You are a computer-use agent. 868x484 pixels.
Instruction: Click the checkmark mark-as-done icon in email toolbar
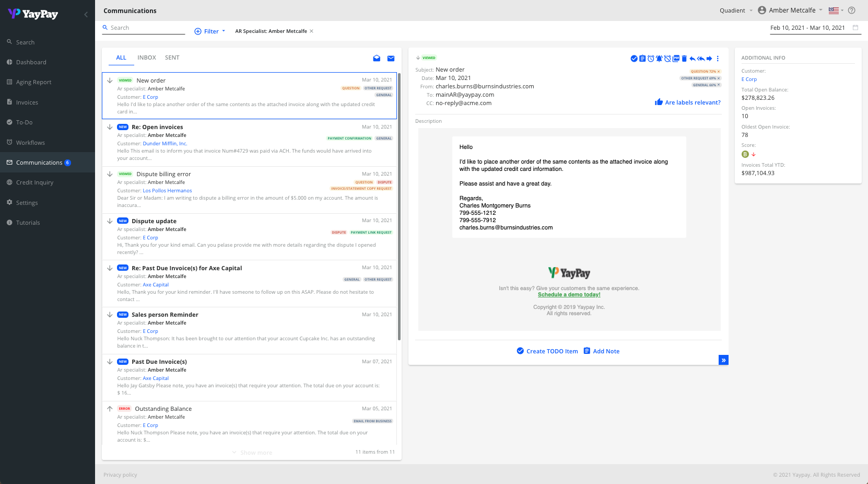634,59
